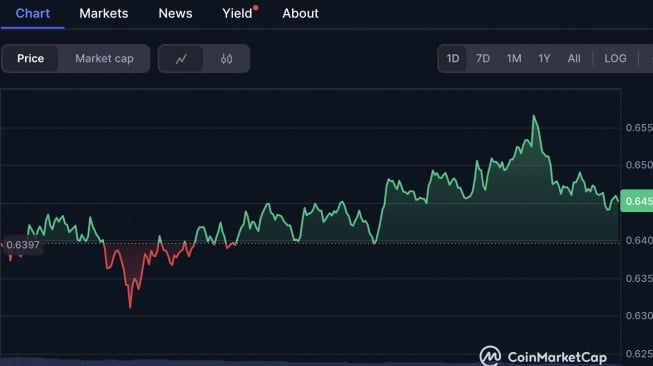This screenshot has width=653, height=366.
Task: Set time range to All
Action: point(574,58)
